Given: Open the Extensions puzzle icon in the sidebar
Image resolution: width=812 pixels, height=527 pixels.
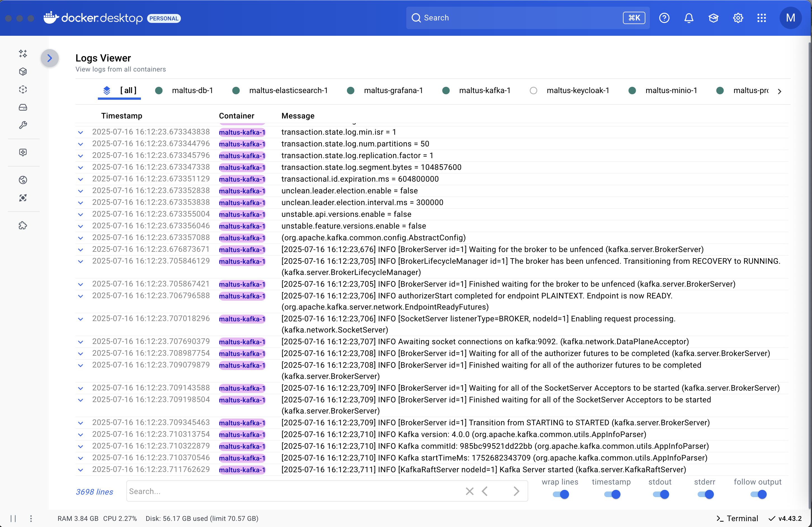Looking at the screenshot, I should point(23,226).
